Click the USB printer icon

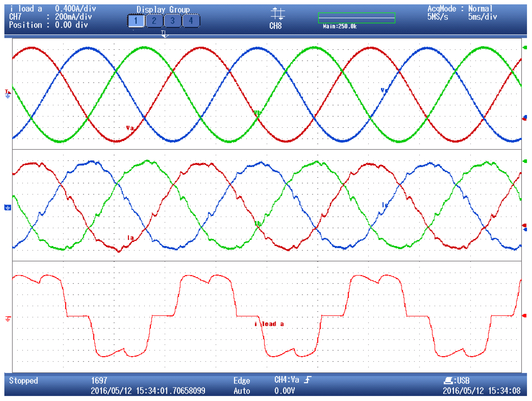point(448,381)
